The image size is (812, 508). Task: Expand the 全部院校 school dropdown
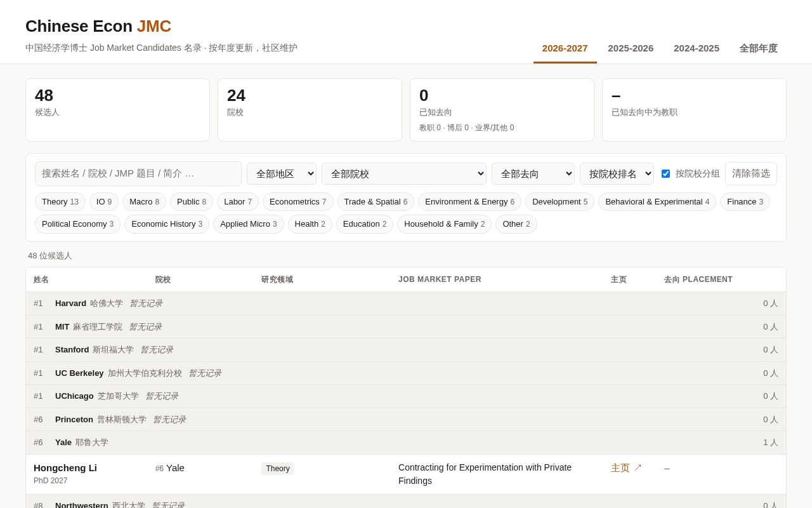[x=404, y=173]
